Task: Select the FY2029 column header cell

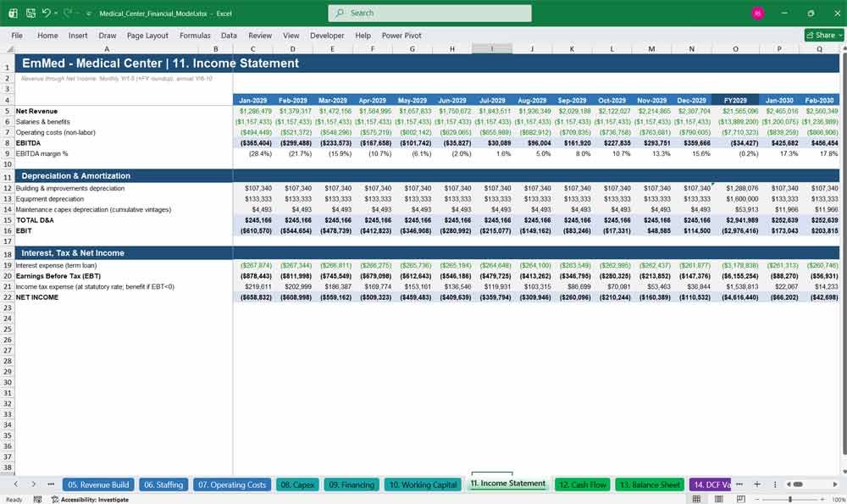Action: [x=735, y=100]
